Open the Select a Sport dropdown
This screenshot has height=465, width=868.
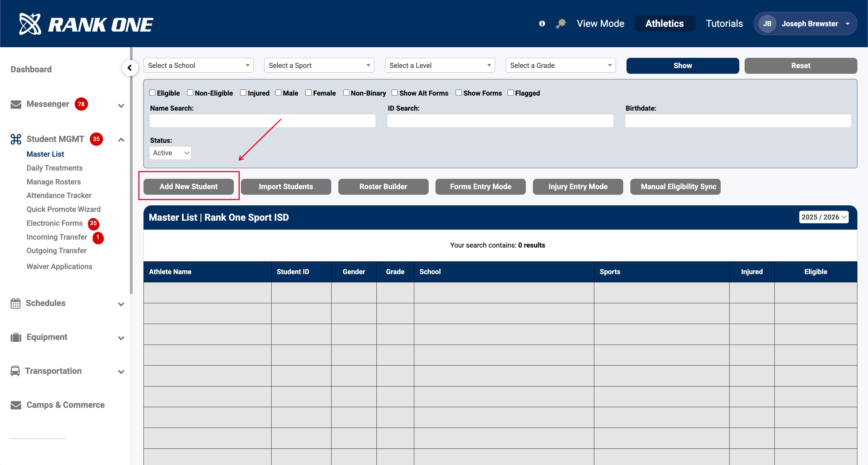coord(319,65)
